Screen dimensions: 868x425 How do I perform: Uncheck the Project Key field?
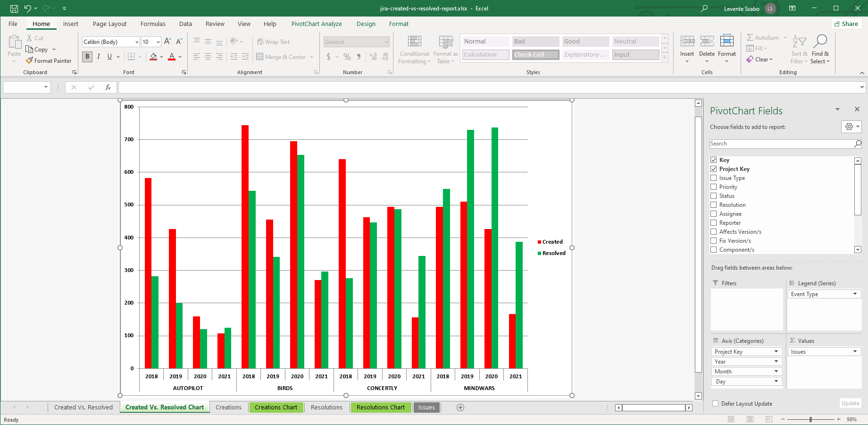click(714, 169)
